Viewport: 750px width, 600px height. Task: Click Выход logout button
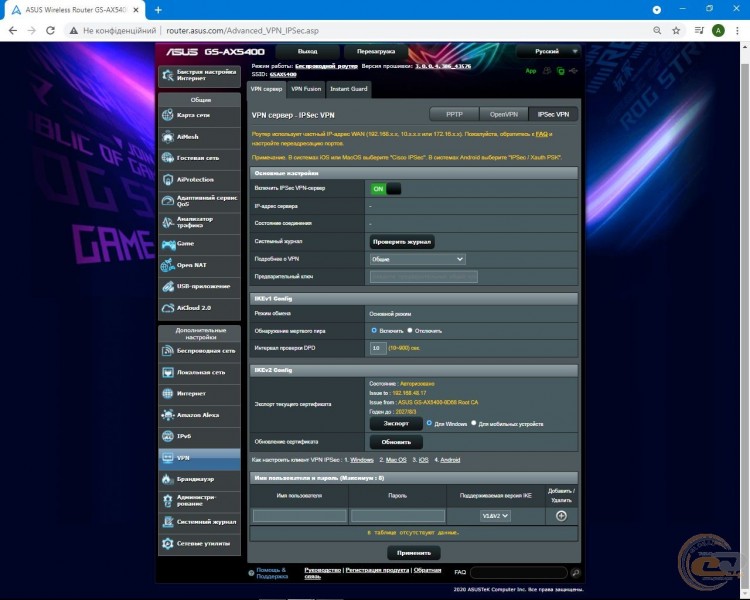(308, 51)
